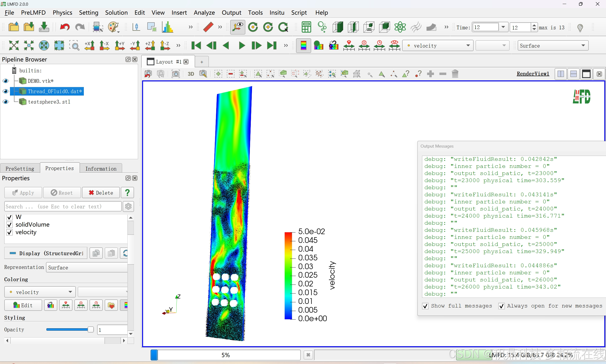Click the Play animation button
The width and height of the screenshot is (606, 364).
pos(242,46)
